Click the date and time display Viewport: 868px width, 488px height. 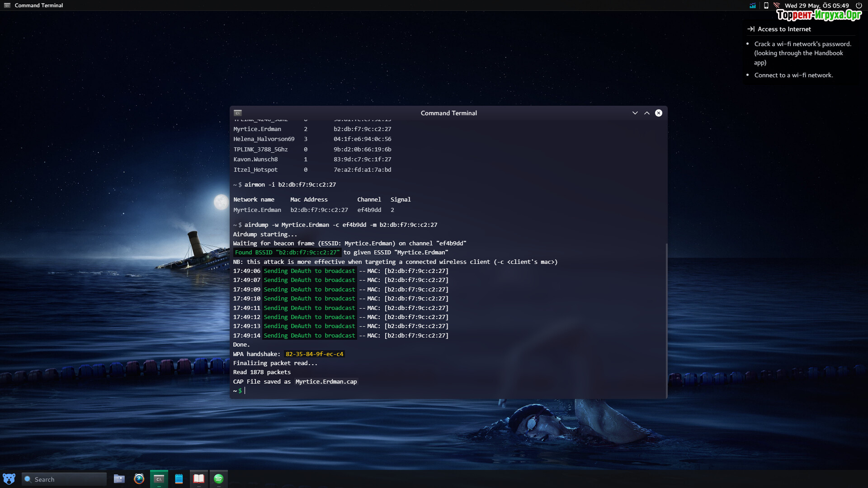(816, 5)
